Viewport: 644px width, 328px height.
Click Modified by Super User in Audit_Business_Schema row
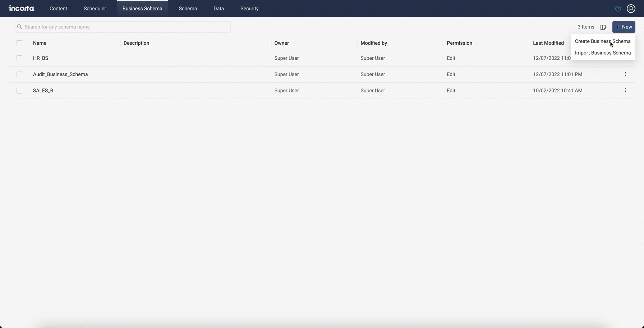pyautogui.click(x=373, y=74)
